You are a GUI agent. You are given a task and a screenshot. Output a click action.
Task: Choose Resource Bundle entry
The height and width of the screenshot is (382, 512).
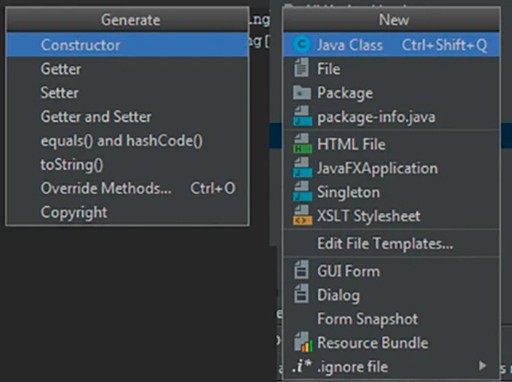coord(391,343)
